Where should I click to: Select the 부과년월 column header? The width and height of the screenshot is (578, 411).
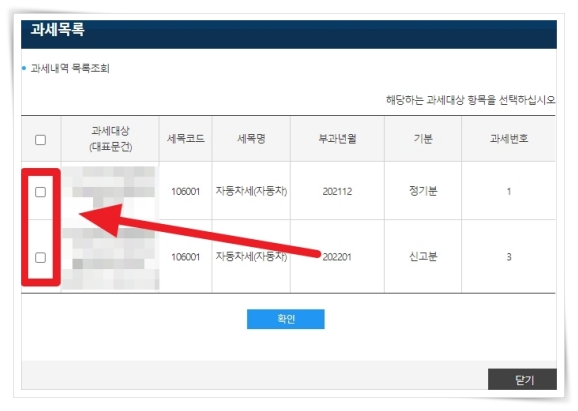337,139
